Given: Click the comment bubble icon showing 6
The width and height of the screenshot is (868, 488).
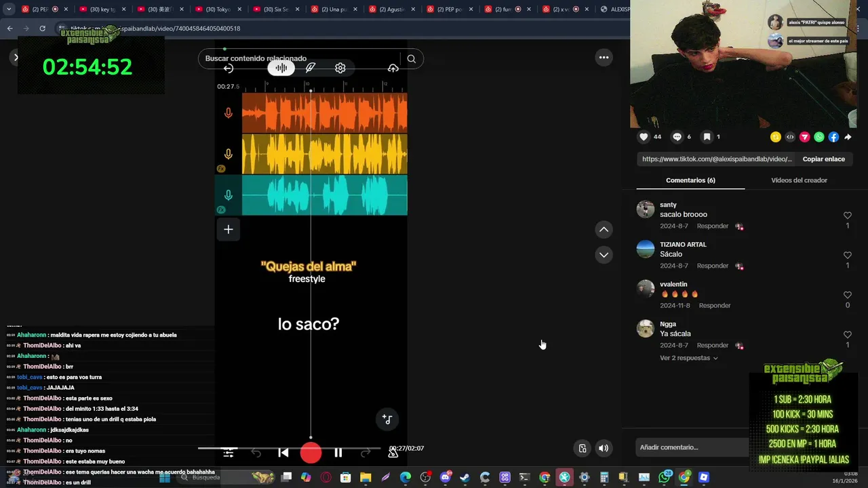Looking at the screenshot, I should coord(677,137).
